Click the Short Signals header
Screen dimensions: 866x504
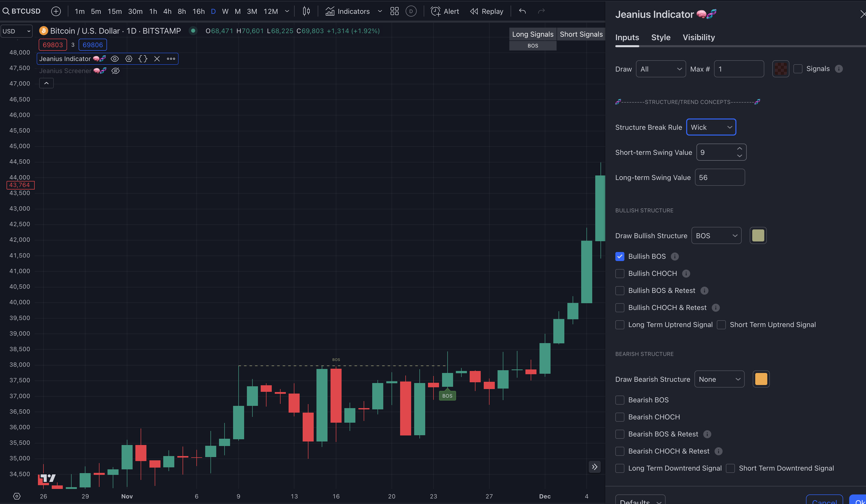pos(581,34)
